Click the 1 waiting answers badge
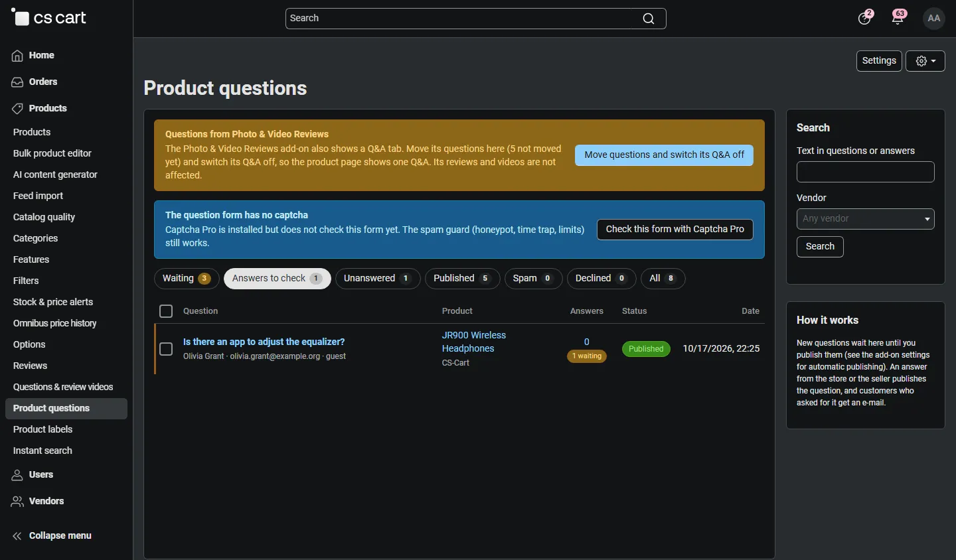Screen dimensions: 956x560 (x=586, y=356)
